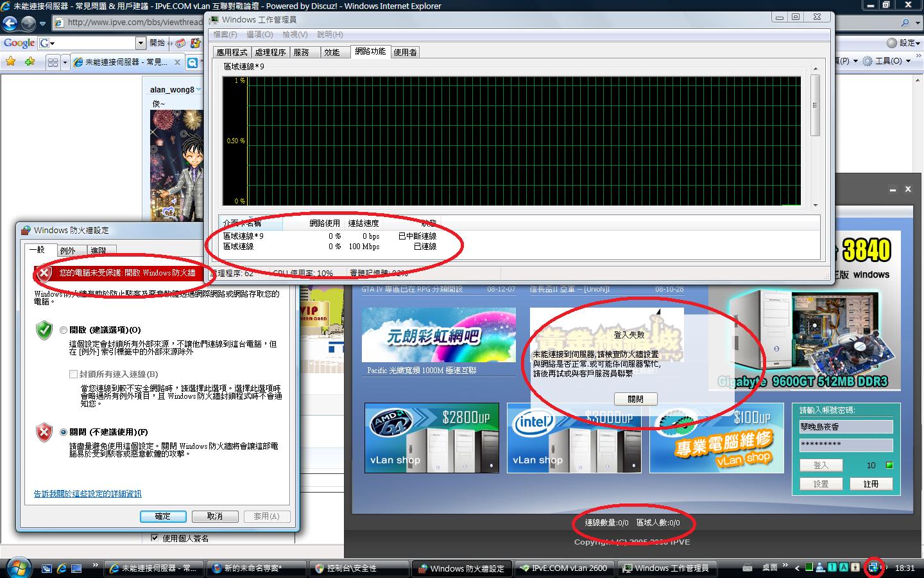This screenshot has width=924, height=578.
Task: Switch to IPvE.COM vLan 2600 taskbar button
Action: [563, 568]
